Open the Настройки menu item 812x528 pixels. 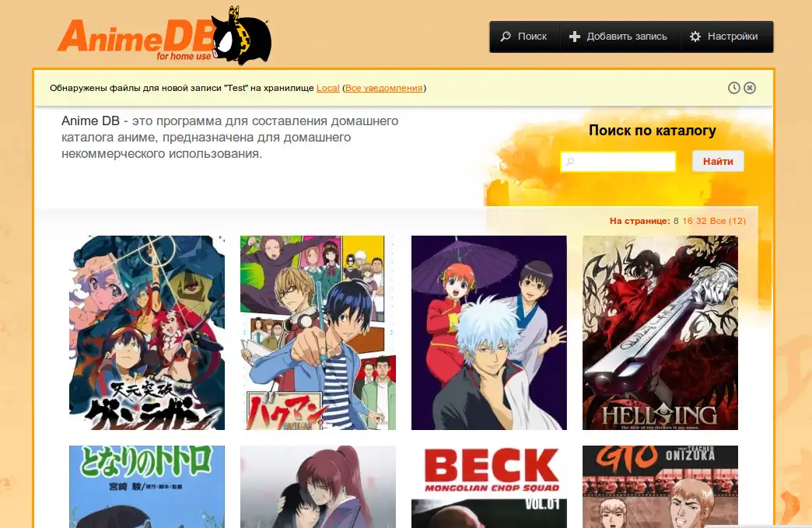click(726, 37)
